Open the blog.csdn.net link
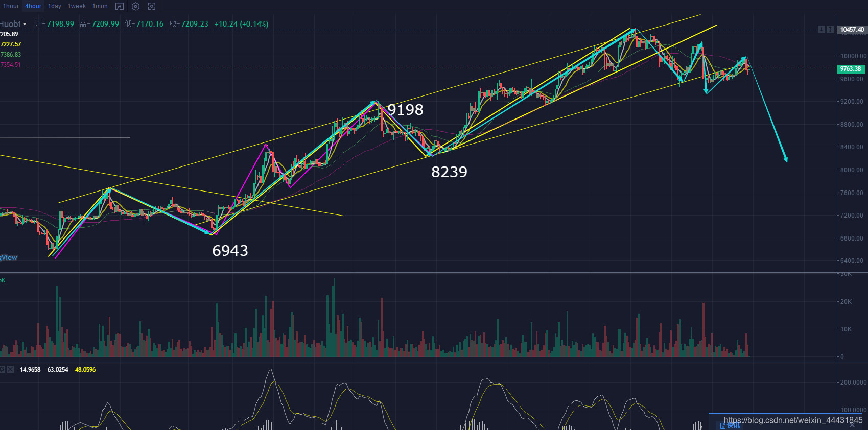This screenshot has width=868, height=430. [793, 420]
